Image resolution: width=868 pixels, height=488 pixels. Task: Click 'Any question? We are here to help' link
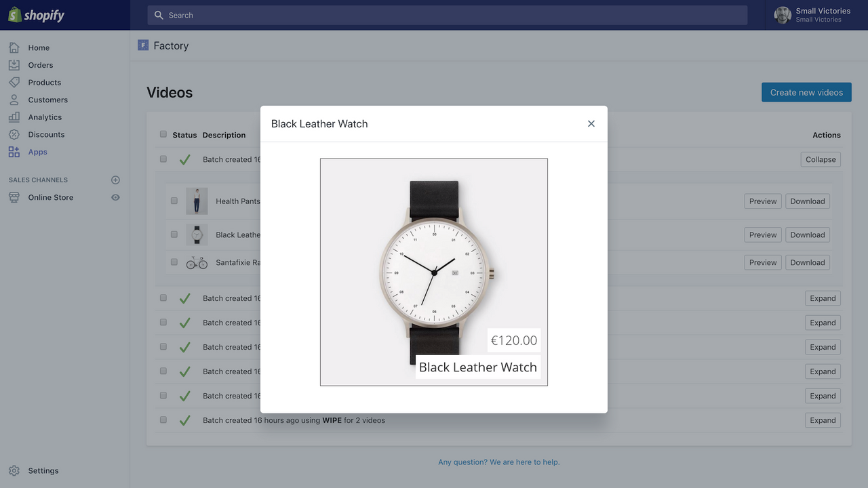tap(499, 462)
